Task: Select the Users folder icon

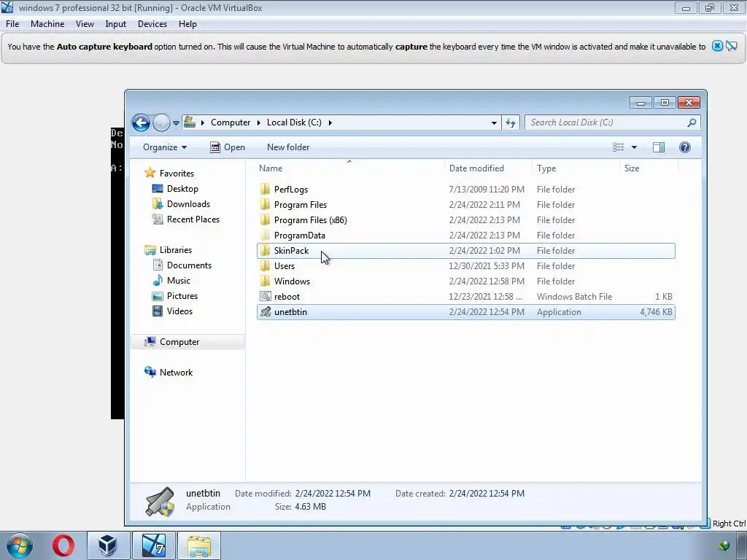Action: 265,265
